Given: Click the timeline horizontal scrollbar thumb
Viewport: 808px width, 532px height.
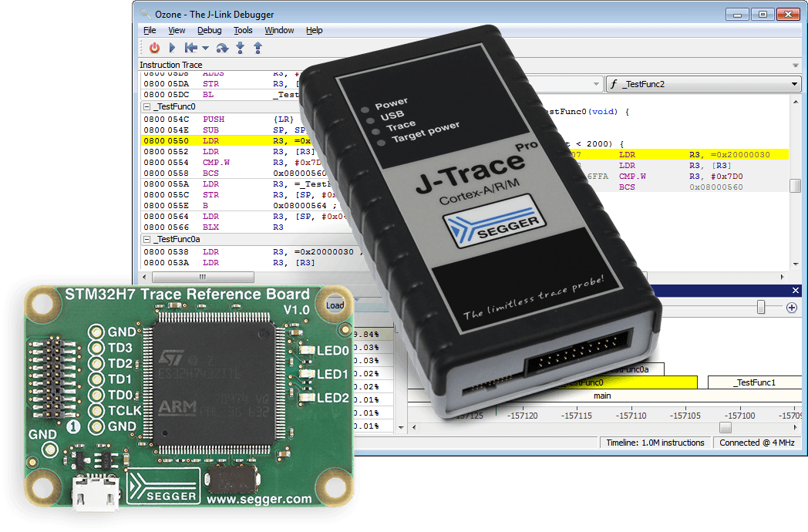Looking at the screenshot, I should tap(725, 427).
